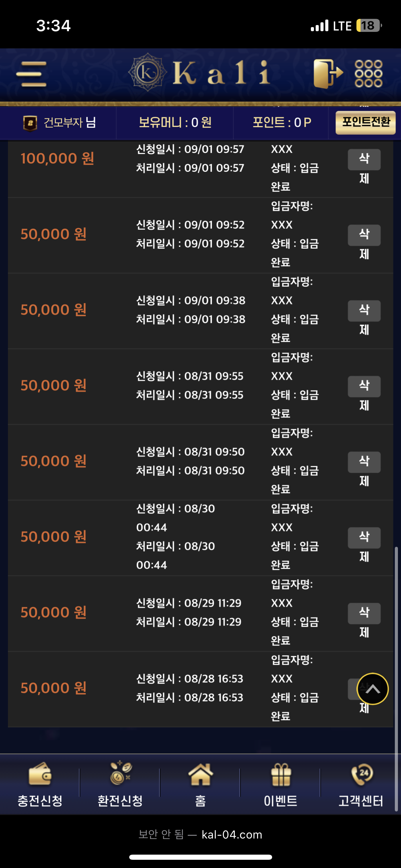Open the hamburger menu icon
This screenshot has width=401, height=868.
(x=31, y=74)
